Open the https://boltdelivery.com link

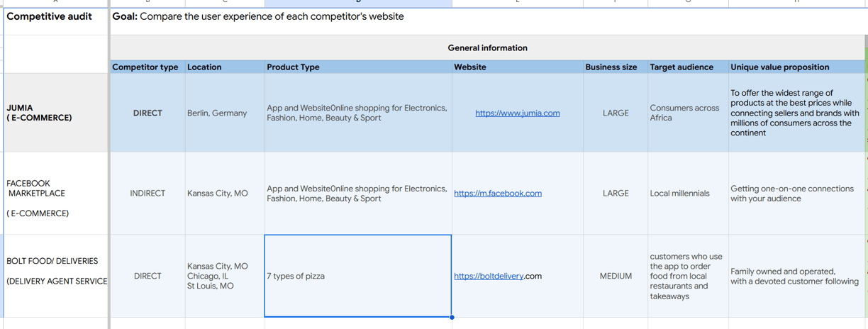pyautogui.click(x=498, y=276)
